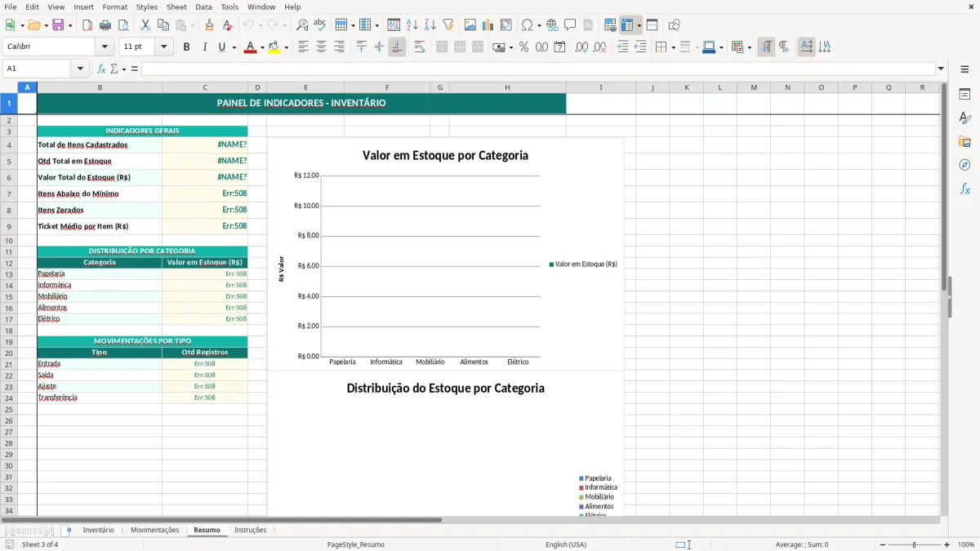Toggle Bold formatting

pyautogui.click(x=186, y=47)
